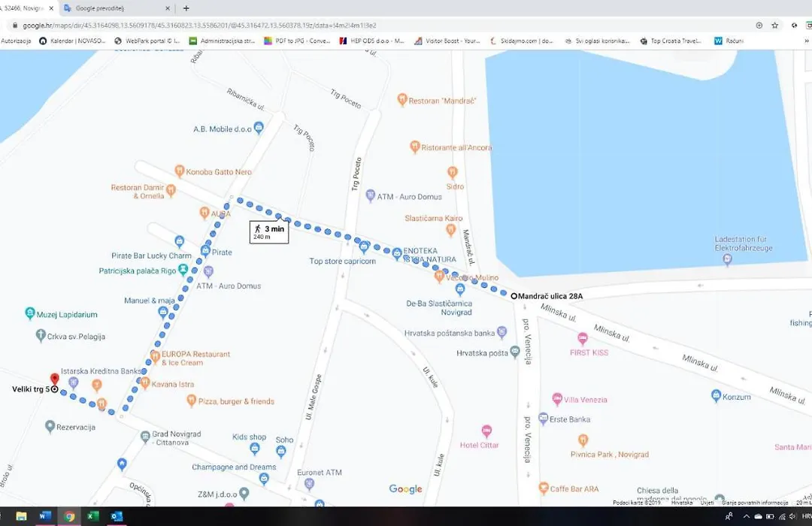
Task: Click the Caffe Bar ARA pin
Action: point(544,488)
